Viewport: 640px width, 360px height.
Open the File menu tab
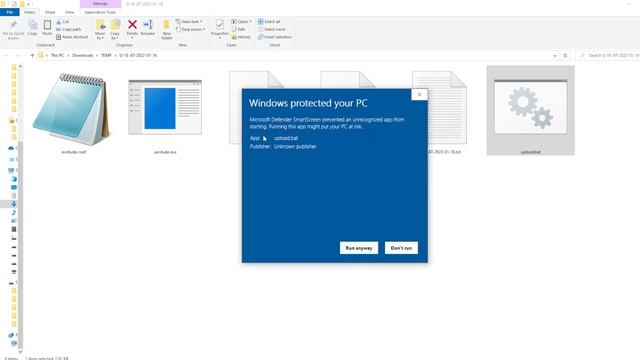click(10, 12)
